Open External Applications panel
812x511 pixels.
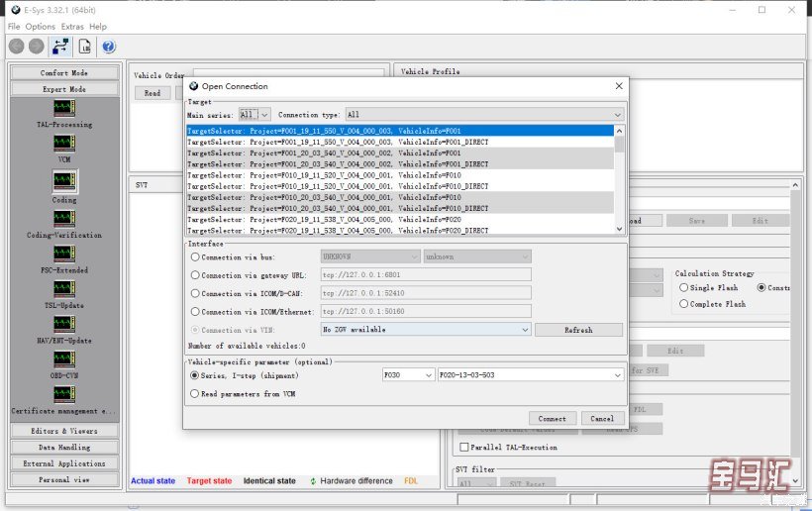pyautogui.click(x=64, y=463)
